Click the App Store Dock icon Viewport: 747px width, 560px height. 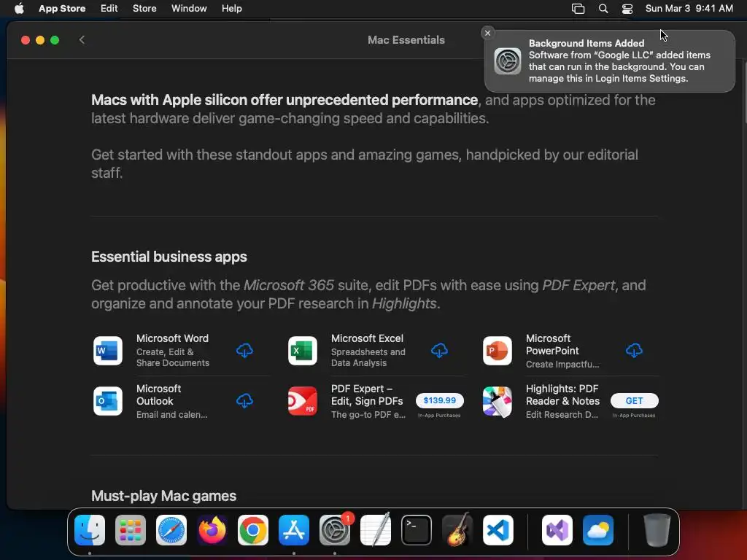coord(294,530)
